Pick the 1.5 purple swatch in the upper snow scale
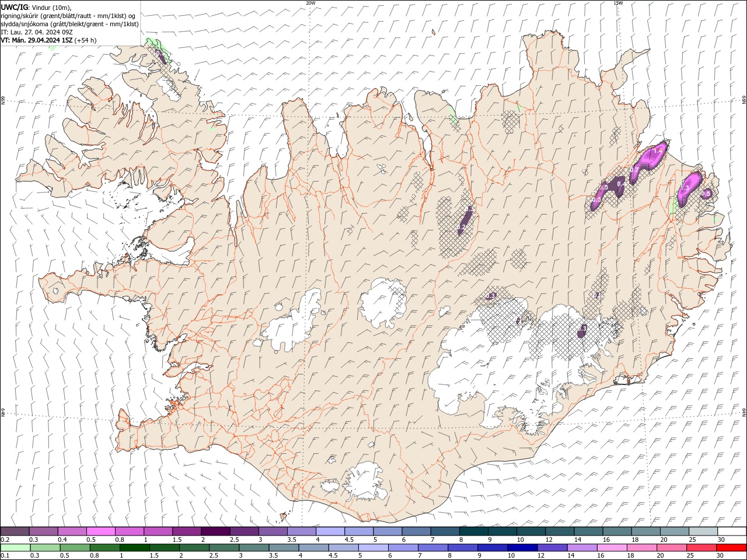 [x=187, y=531]
